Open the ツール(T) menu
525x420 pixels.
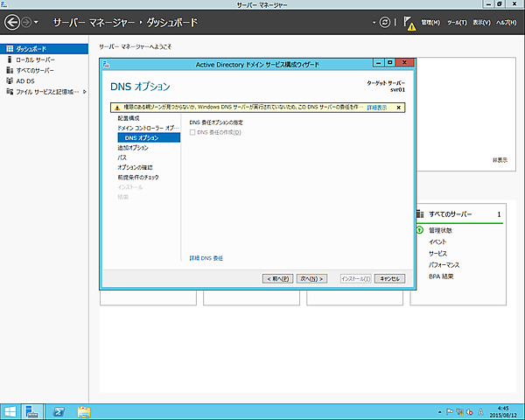point(456,22)
